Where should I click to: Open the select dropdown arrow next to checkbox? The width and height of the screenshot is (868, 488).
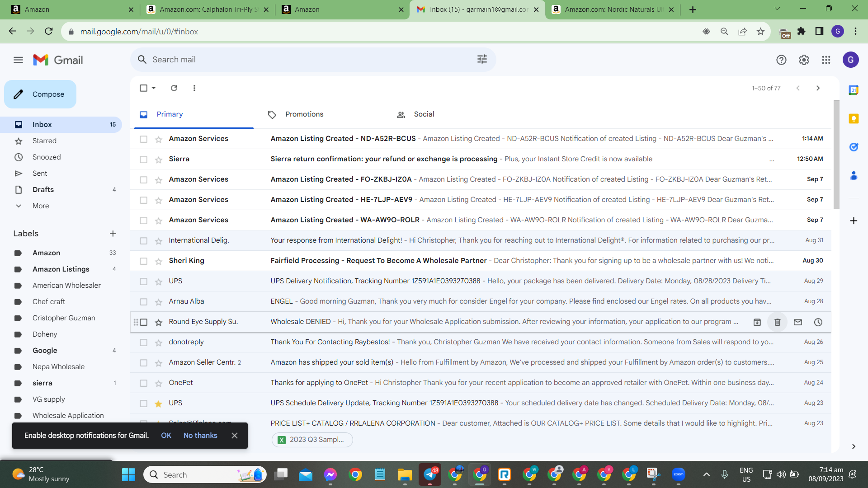pos(154,88)
